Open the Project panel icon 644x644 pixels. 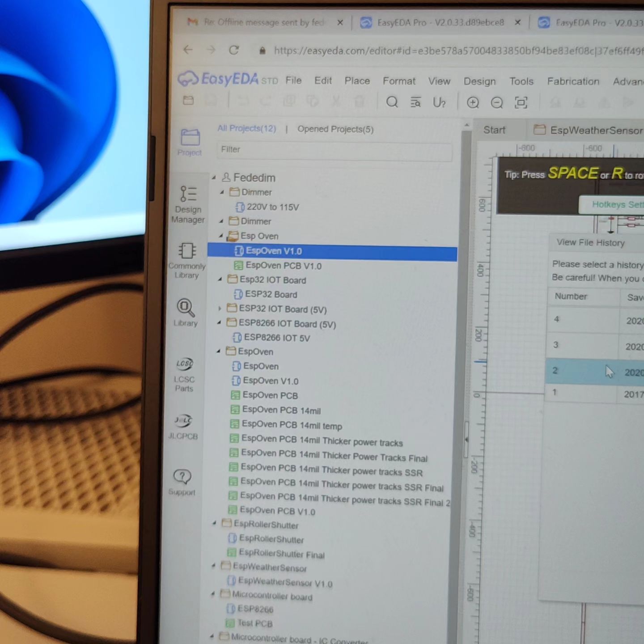click(x=190, y=142)
